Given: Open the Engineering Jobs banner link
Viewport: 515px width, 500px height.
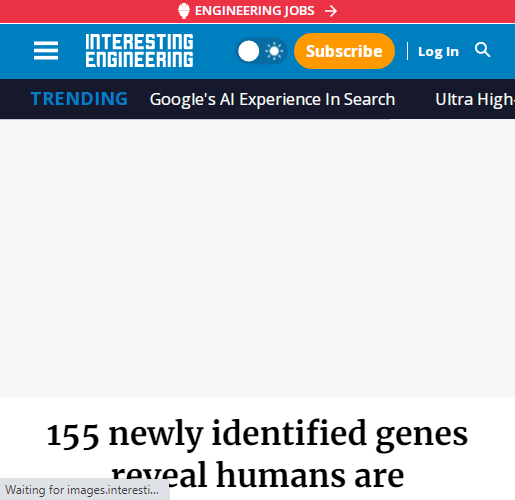Looking at the screenshot, I should tap(257, 11).
